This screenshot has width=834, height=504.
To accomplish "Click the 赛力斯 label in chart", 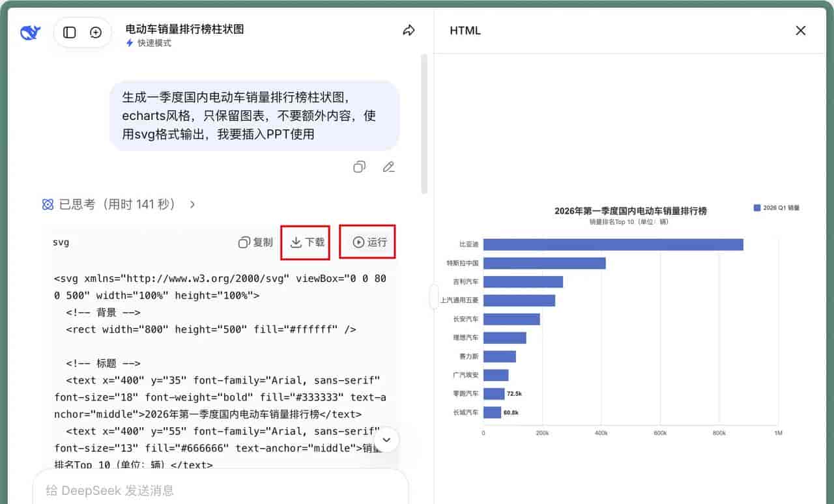I will click(x=469, y=357).
